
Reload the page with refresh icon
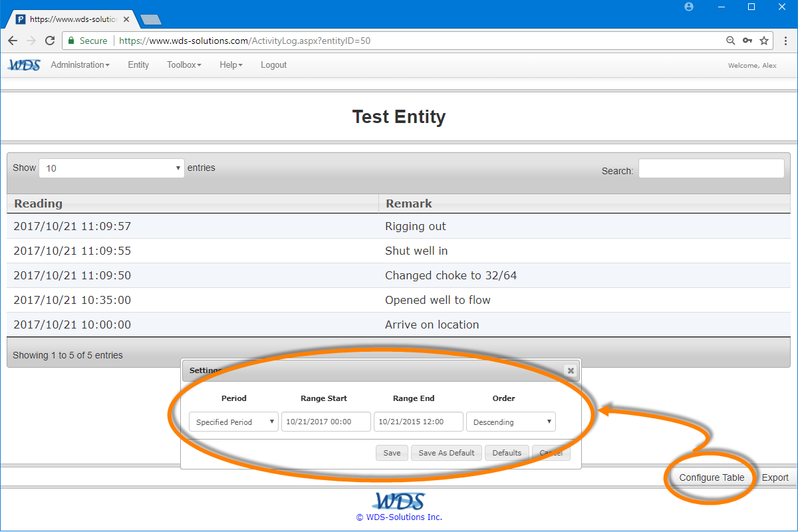click(50, 41)
